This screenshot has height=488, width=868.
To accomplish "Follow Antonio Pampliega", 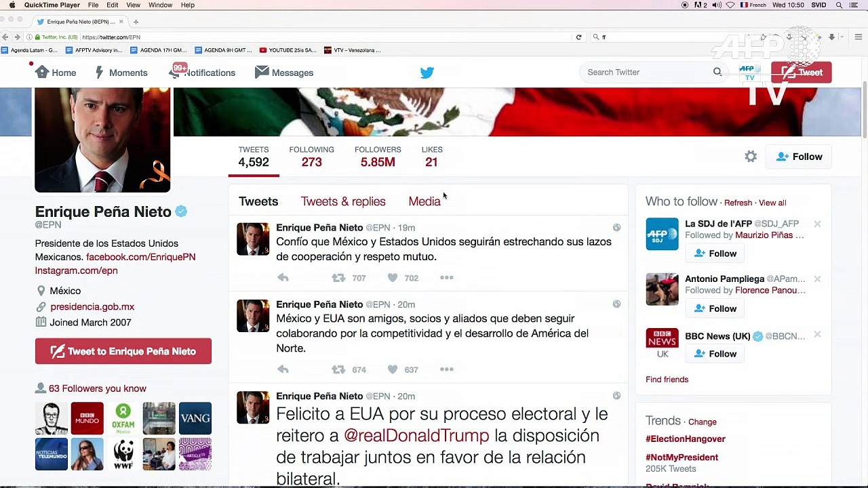I will [x=715, y=308].
